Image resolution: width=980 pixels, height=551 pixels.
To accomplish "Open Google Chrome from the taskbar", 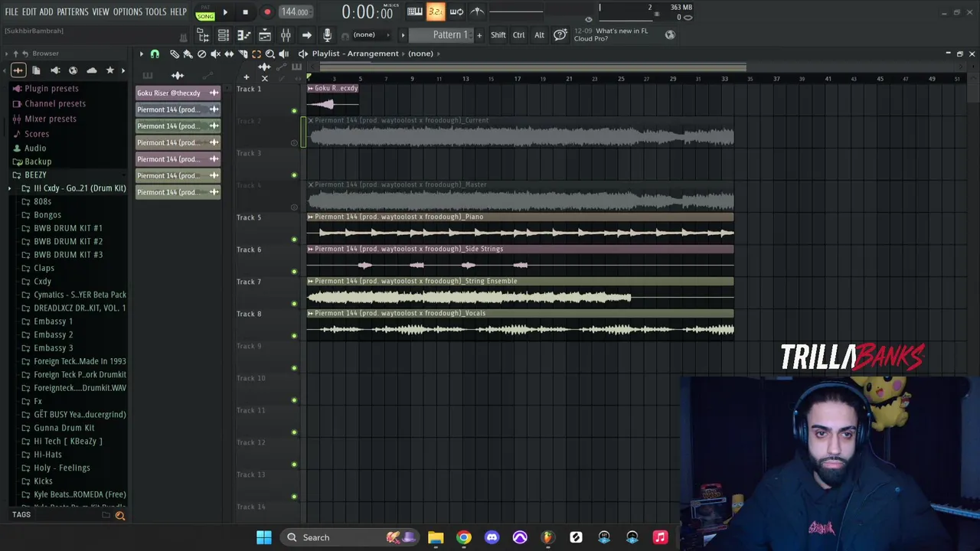I will (464, 537).
